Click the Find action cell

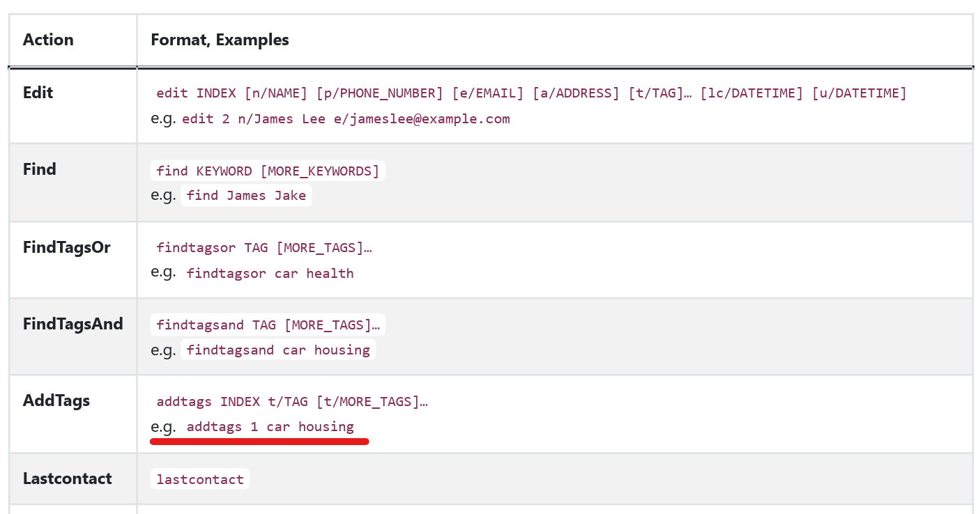click(72, 182)
